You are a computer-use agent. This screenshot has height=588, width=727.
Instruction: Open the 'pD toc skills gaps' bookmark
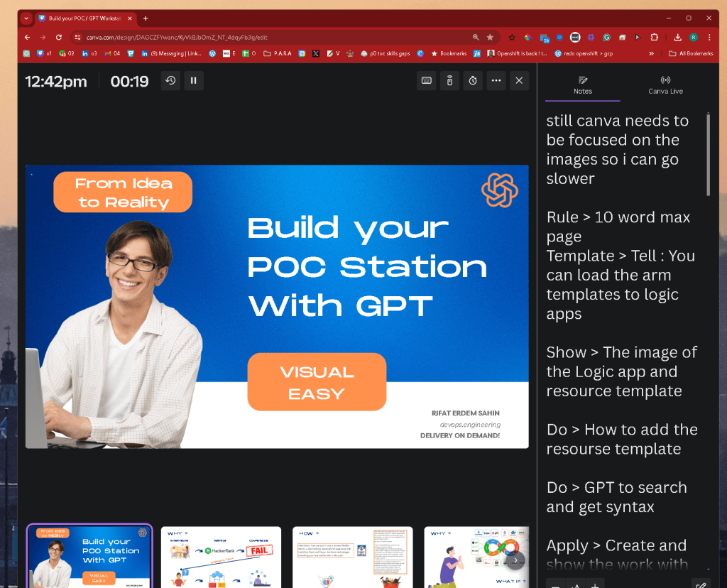click(x=386, y=53)
